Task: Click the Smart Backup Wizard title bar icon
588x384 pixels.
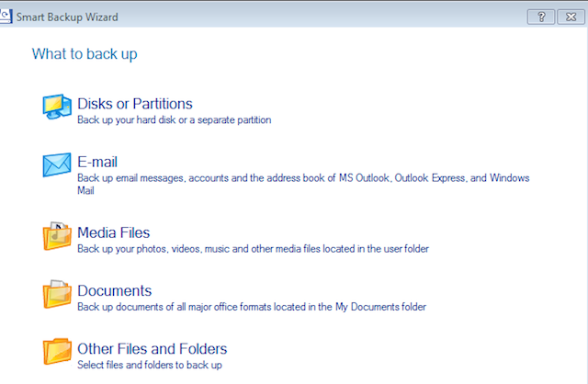Action: tap(6, 17)
